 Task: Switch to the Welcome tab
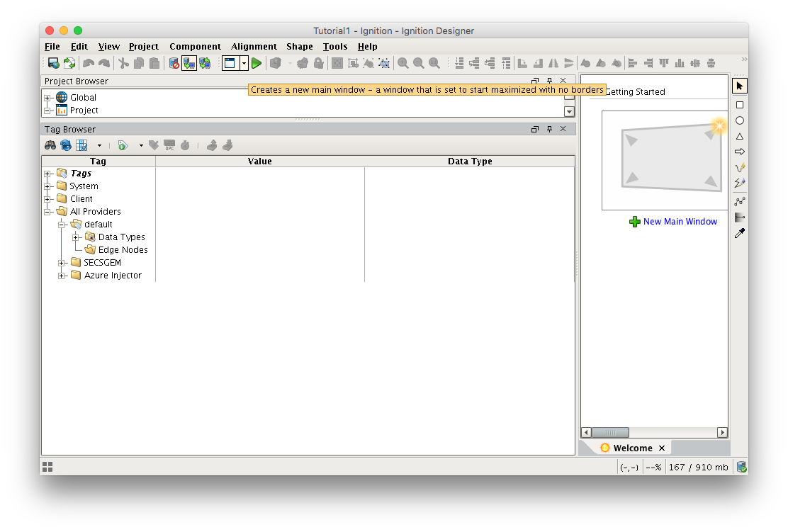[632, 448]
